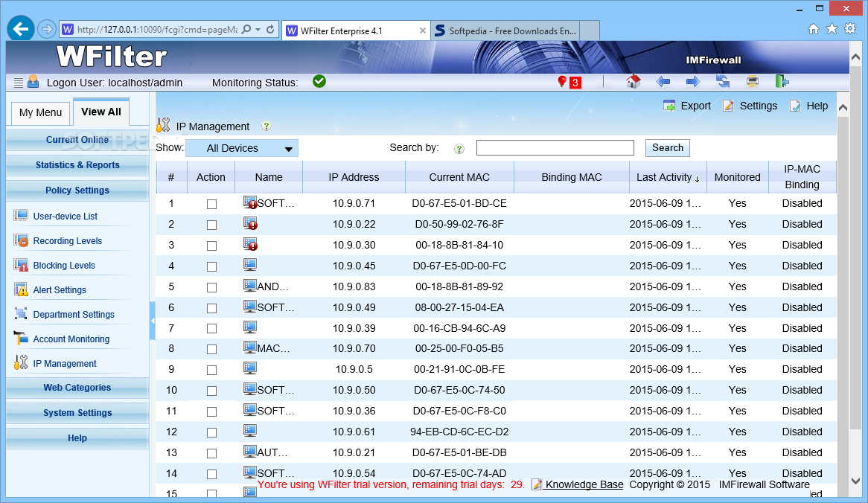The width and height of the screenshot is (868, 503).
Task: Click the device icon in row 2 (10.9.0.22)
Action: click(250, 223)
